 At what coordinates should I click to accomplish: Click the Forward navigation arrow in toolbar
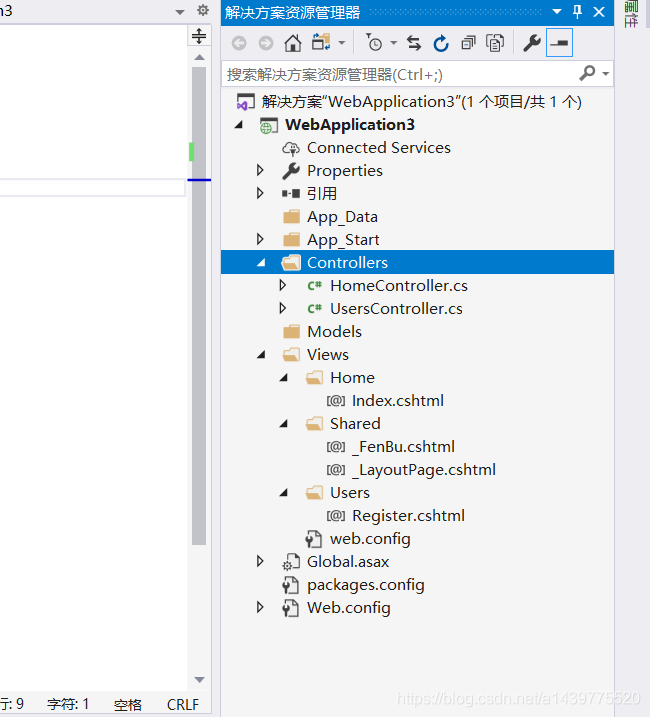click(266, 43)
